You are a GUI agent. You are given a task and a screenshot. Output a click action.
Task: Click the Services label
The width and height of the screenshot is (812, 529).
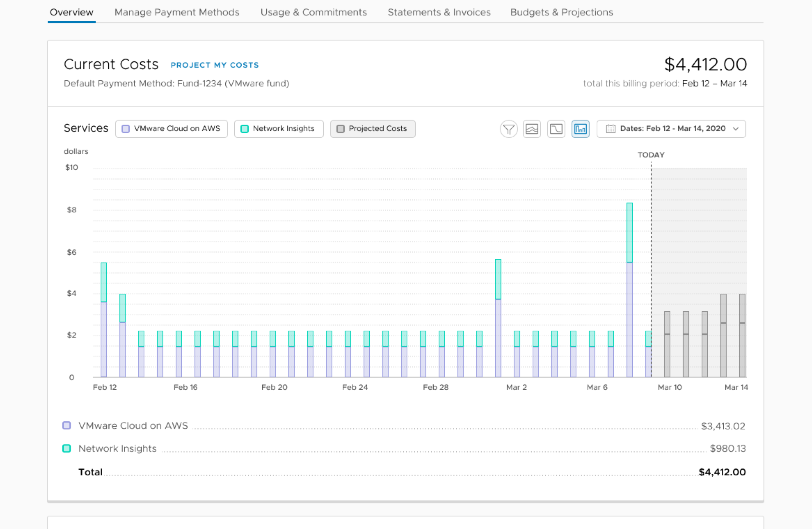coord(86,128)
